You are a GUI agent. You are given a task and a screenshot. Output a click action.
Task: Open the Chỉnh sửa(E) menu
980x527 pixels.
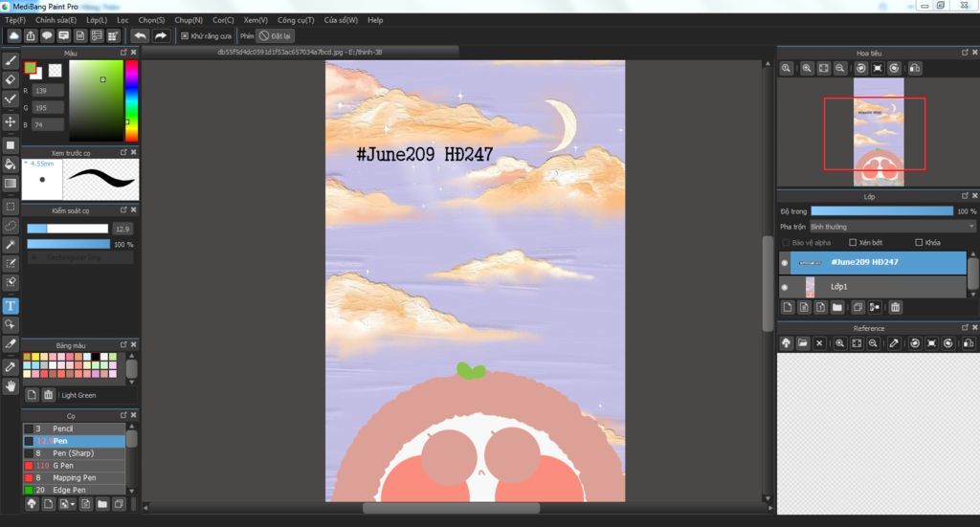[x=56, y=20]
